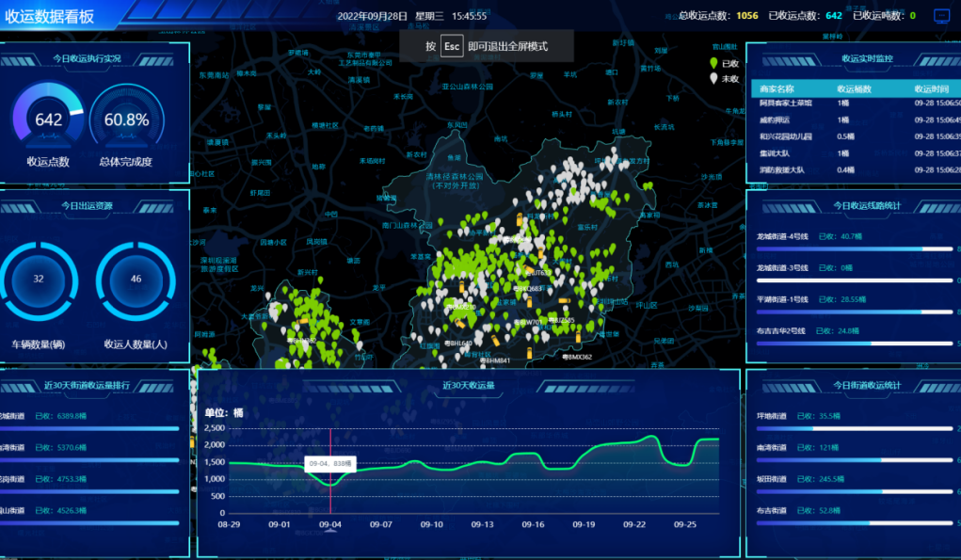Click the 龙城街道-4号线 progress bar

(x=855, y=249)
